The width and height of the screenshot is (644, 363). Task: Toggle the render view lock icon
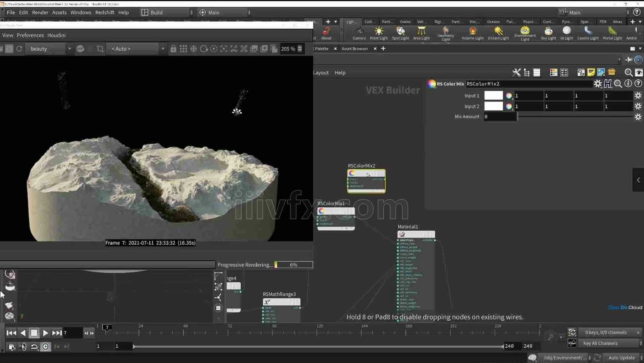click(x=173, y=49)
